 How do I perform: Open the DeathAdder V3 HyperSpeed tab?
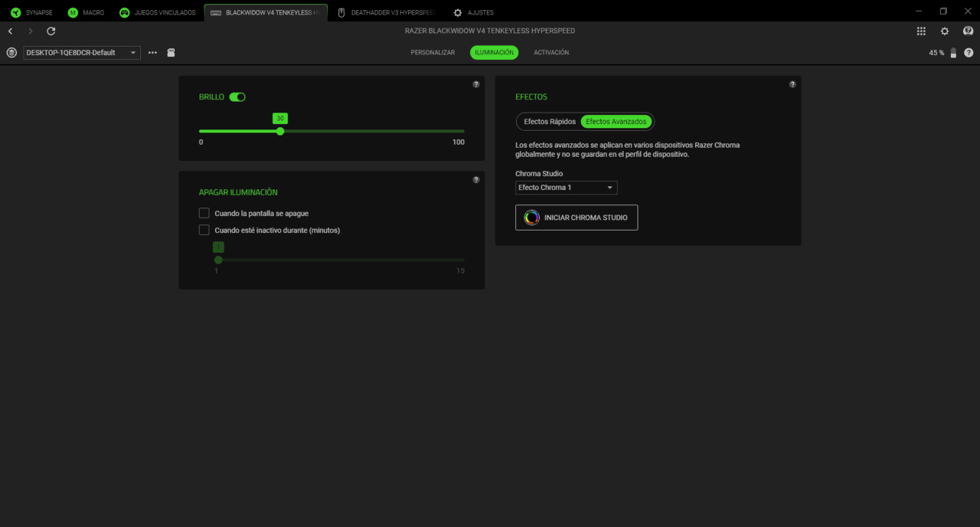(386, 12)
